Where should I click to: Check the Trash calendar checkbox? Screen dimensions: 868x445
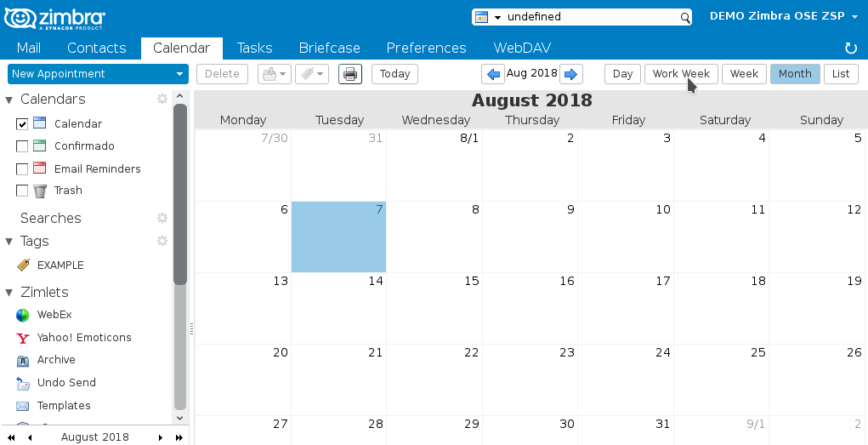click(22, 191)
